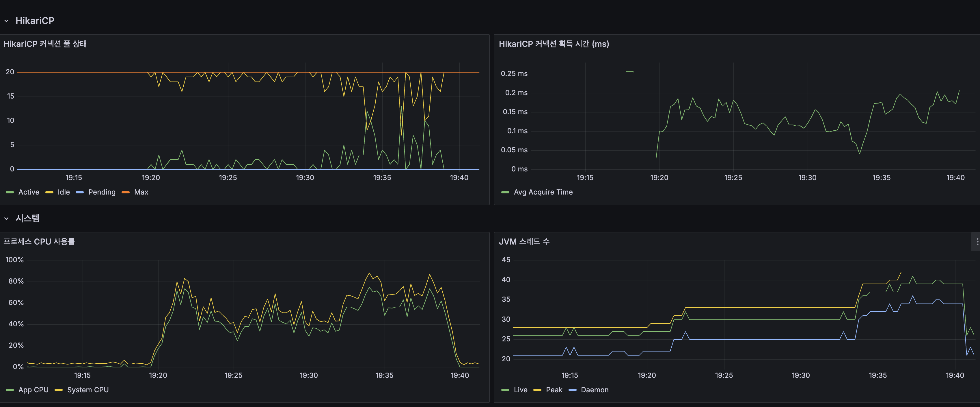Open the 프로세스 CPU 사용률 panel title

[x=39, y=242]
